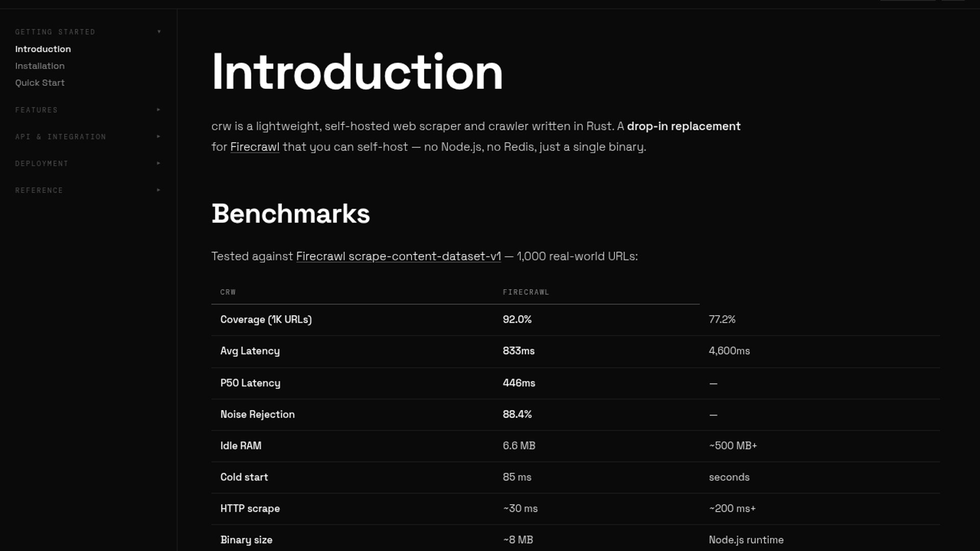Expand the Deployment sidebar section

click(x=42, y=164)
